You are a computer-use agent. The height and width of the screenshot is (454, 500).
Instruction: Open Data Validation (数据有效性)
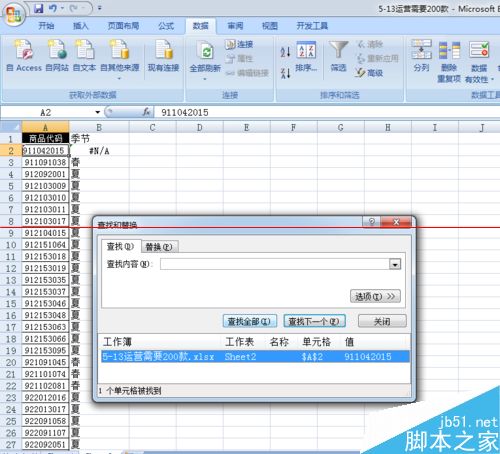pyautogui.click(x=479, y=62)
